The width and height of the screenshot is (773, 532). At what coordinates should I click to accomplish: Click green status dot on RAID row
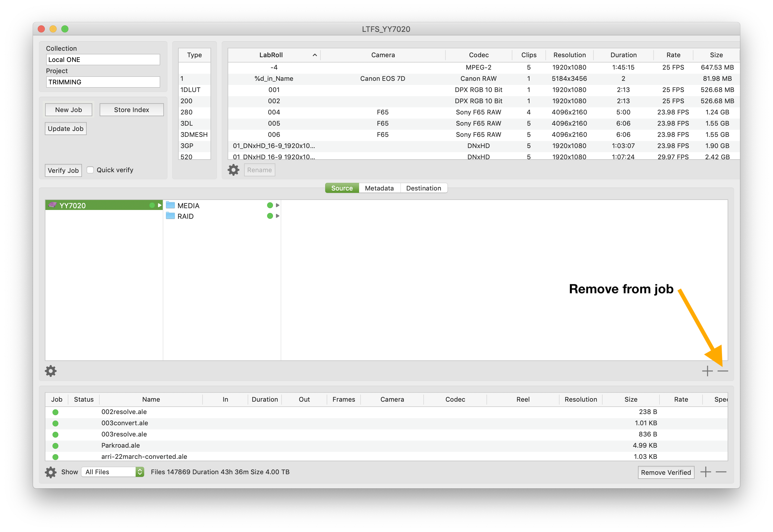click(x=270, y=216)
